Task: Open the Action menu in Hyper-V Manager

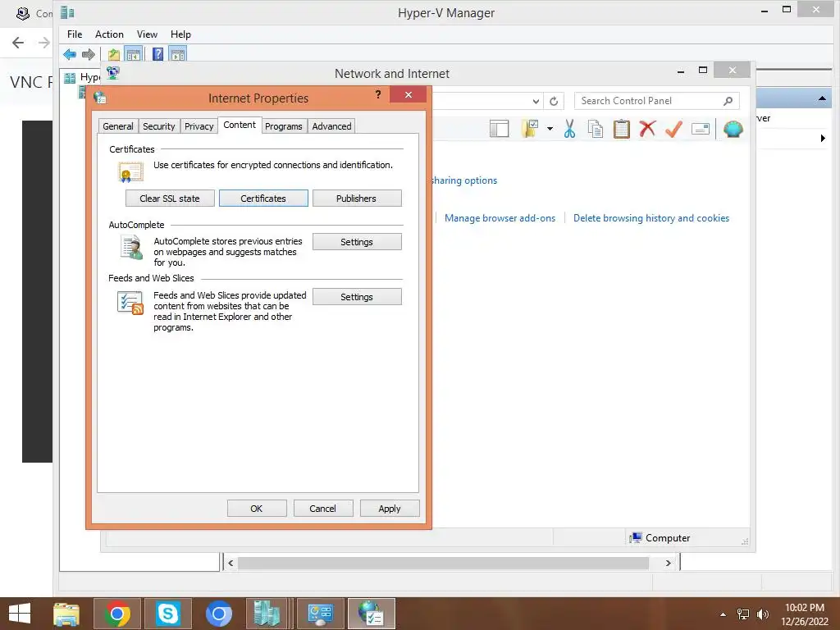Action: [109, 34]
